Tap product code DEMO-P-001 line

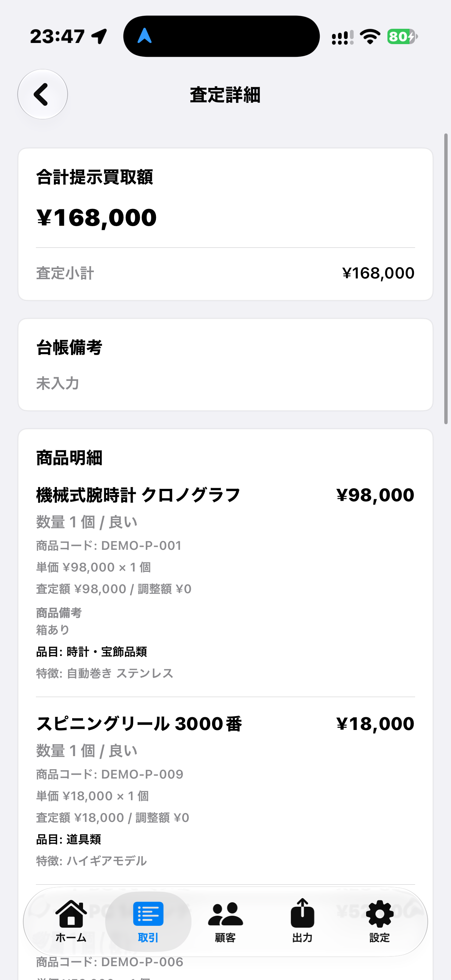point(109,546)
